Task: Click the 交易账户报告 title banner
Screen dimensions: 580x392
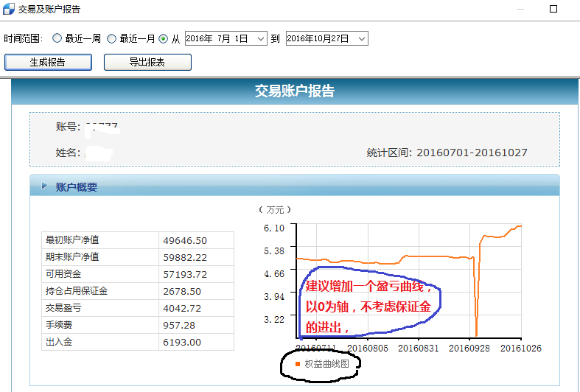Action: tap(294, 91)
